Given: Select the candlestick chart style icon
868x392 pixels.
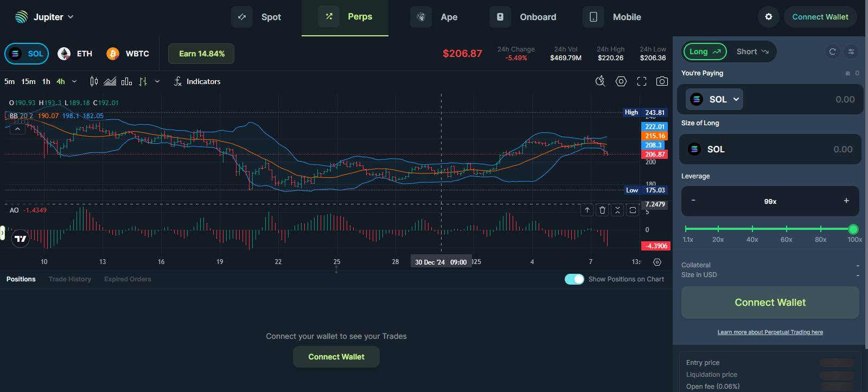Looking at the screenshot, I should click(x=94, y=81).
